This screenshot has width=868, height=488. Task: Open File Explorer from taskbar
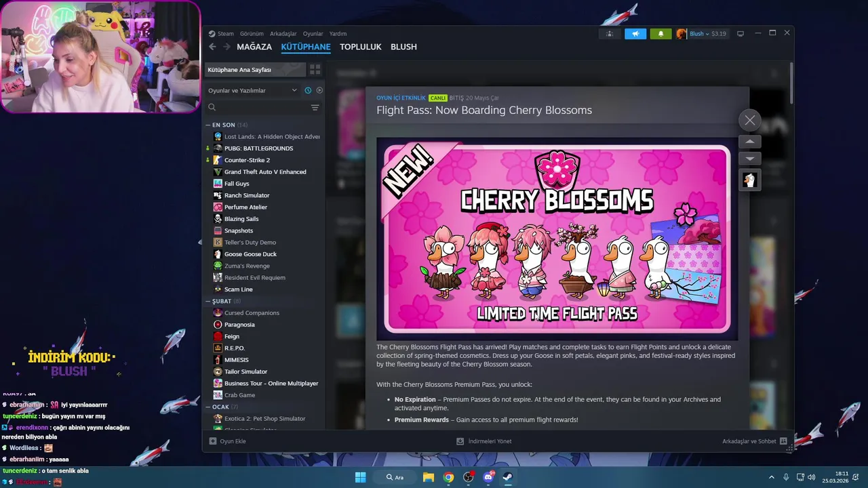click(x=429, y=477)
